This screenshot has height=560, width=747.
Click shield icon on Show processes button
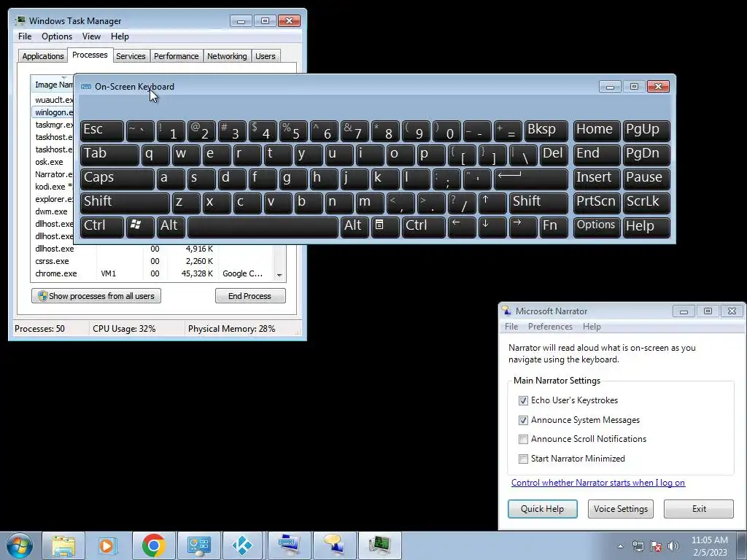42,296
